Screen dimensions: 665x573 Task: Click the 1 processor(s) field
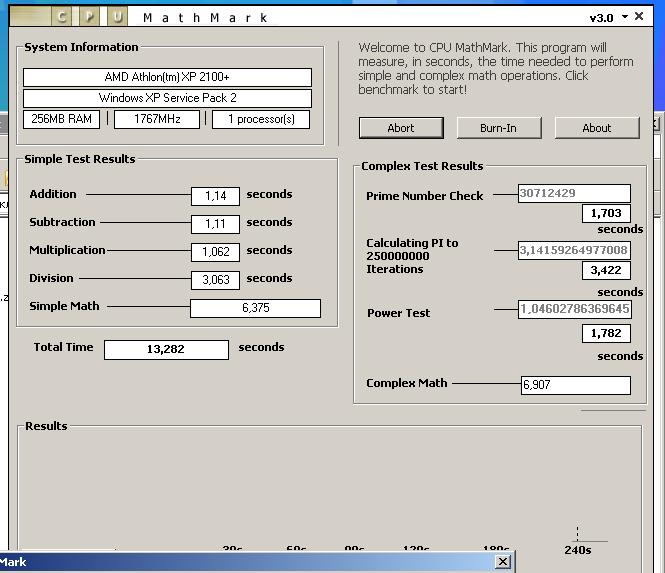261,119
